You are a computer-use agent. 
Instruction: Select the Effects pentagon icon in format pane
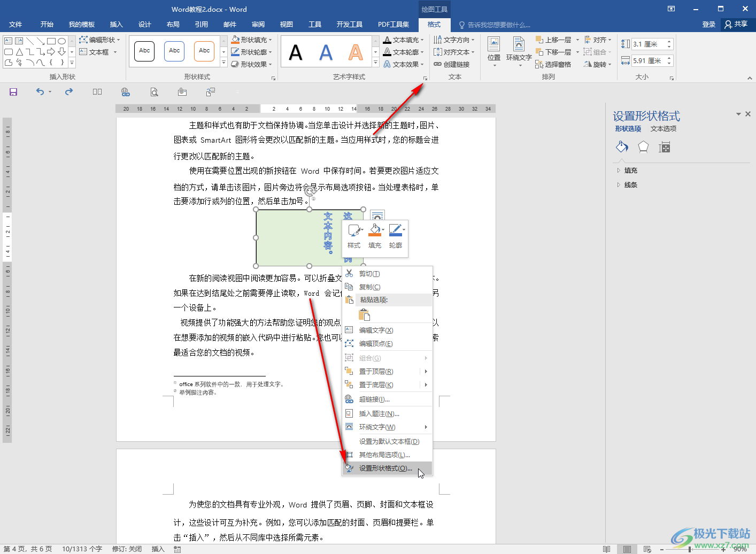[643, 147]
